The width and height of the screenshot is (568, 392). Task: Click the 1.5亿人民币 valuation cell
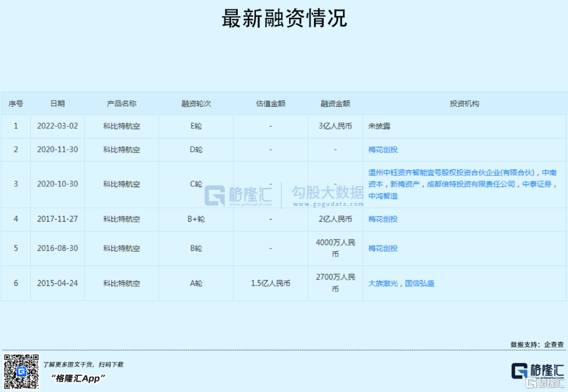point(271,283)
